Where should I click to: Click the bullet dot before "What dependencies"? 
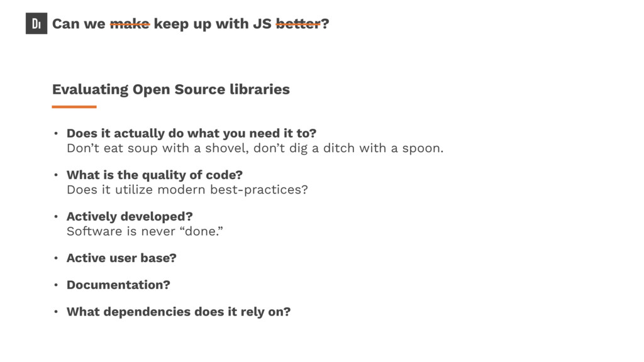[56, 312]
